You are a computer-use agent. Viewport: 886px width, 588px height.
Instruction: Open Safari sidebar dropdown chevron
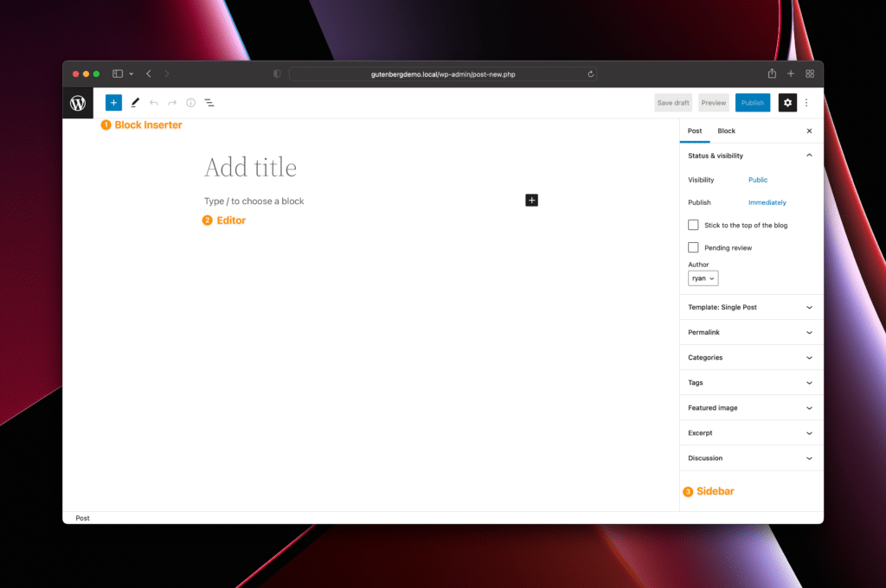[132, 74]
